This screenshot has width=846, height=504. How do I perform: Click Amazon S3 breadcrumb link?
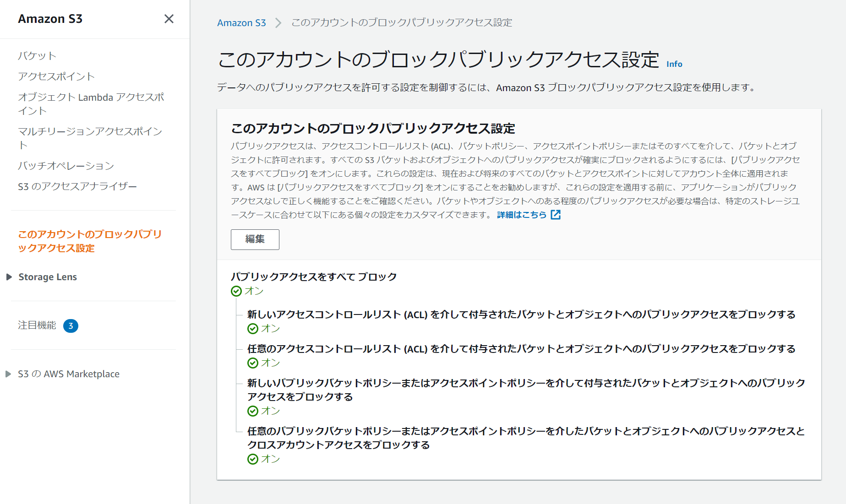click(x=241, y=22)
